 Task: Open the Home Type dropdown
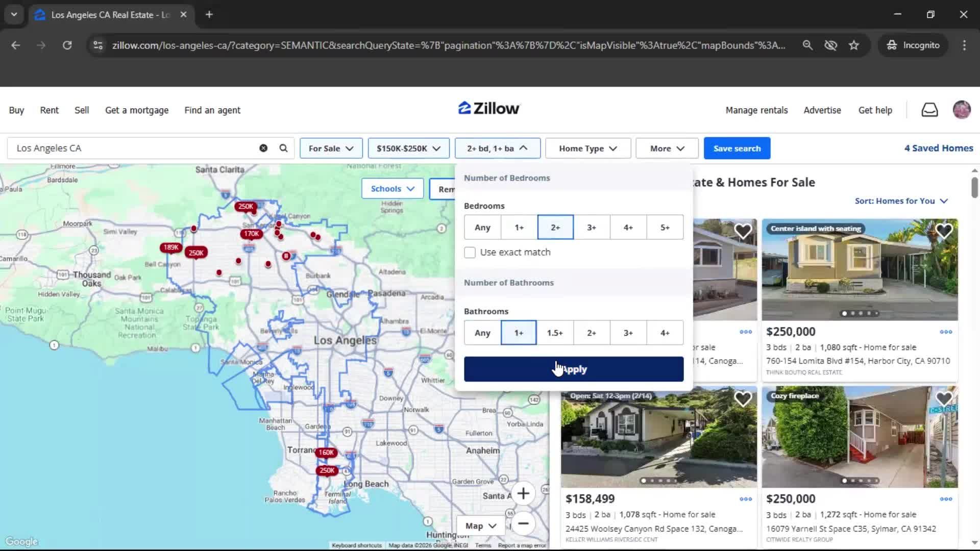(x=587, y=148)
